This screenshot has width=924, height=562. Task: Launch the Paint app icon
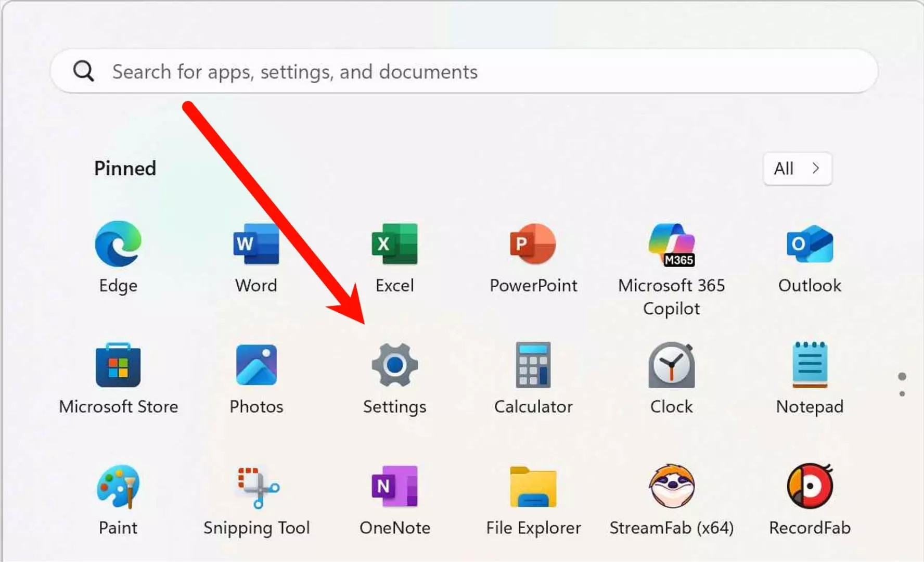[x=118, y=487]
